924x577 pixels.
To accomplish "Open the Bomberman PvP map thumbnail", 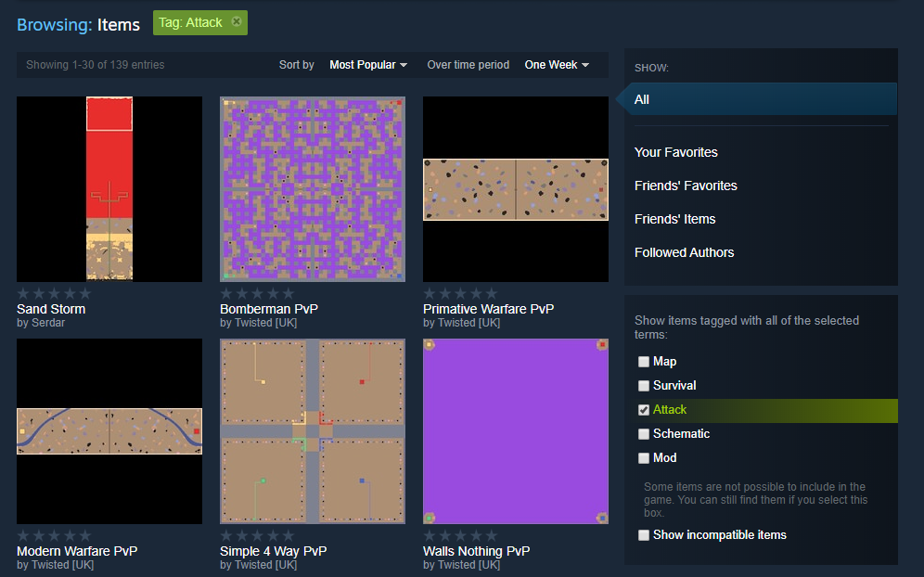I will pyautogui.click(x=312, y=188).
